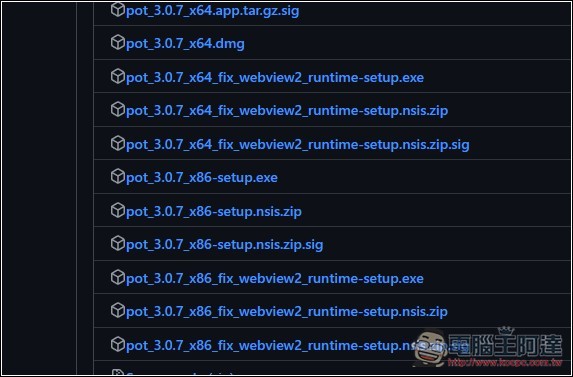
Task: Open pot_3.0.7_x64_fix_webview2_runtime-setup.nsis.zip link
Action: (x=287, y=111)
